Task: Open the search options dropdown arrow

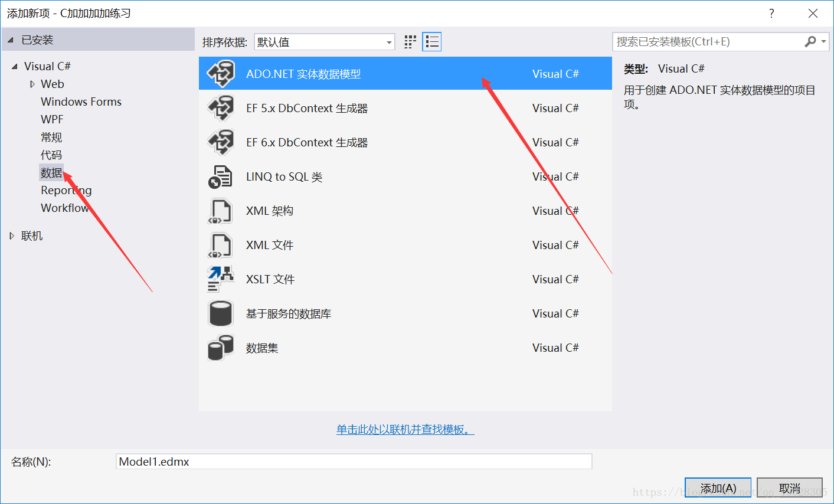Action: [x=823, y=42]
